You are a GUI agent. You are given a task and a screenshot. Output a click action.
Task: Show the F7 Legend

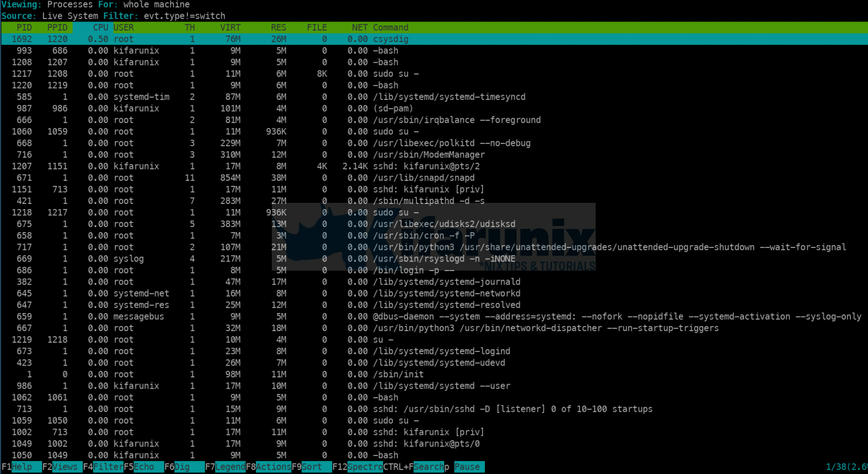(225, 467)
